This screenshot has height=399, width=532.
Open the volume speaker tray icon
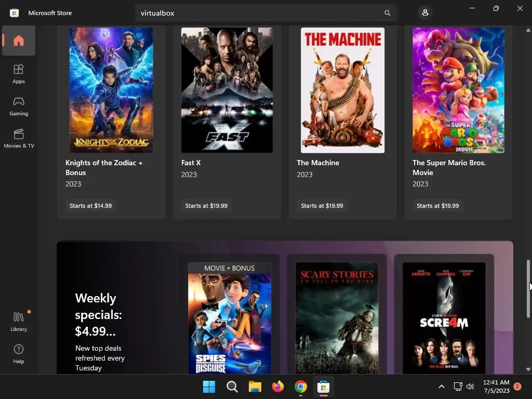tap(470, 387)
